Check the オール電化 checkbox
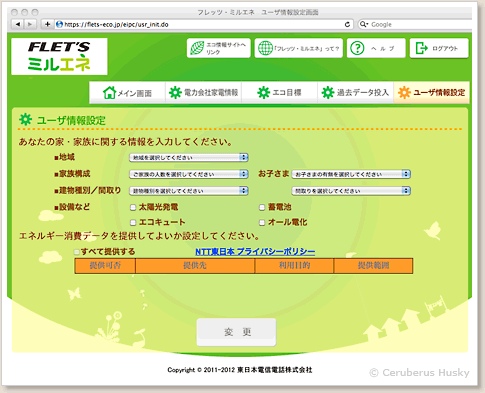The width and height of the screenshot is (485, 393). [262, 222]
